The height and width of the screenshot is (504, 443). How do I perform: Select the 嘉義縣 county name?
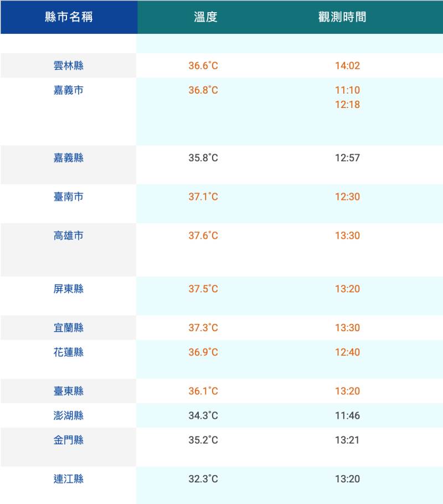69,158
